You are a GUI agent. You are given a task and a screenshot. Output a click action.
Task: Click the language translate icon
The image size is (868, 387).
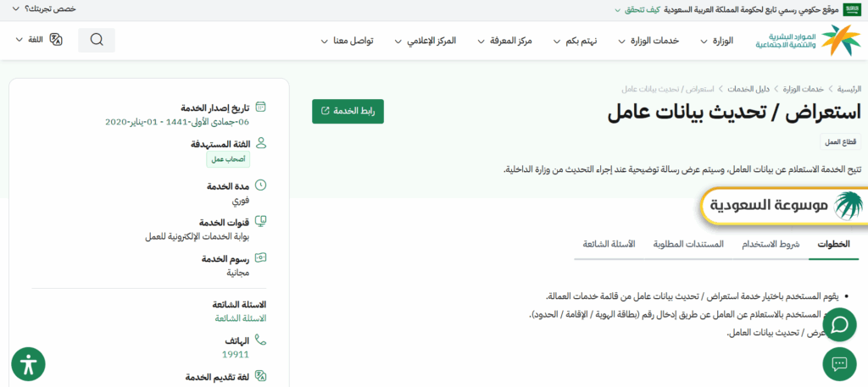tap(56, 40)
